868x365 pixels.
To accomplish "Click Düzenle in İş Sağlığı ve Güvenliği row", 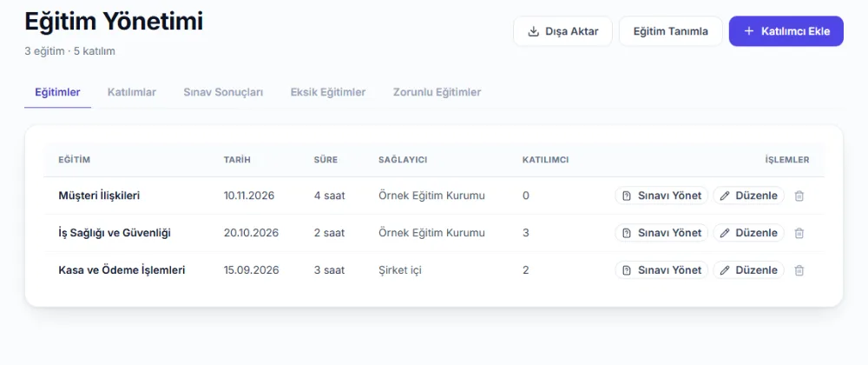I will point(748,233).
